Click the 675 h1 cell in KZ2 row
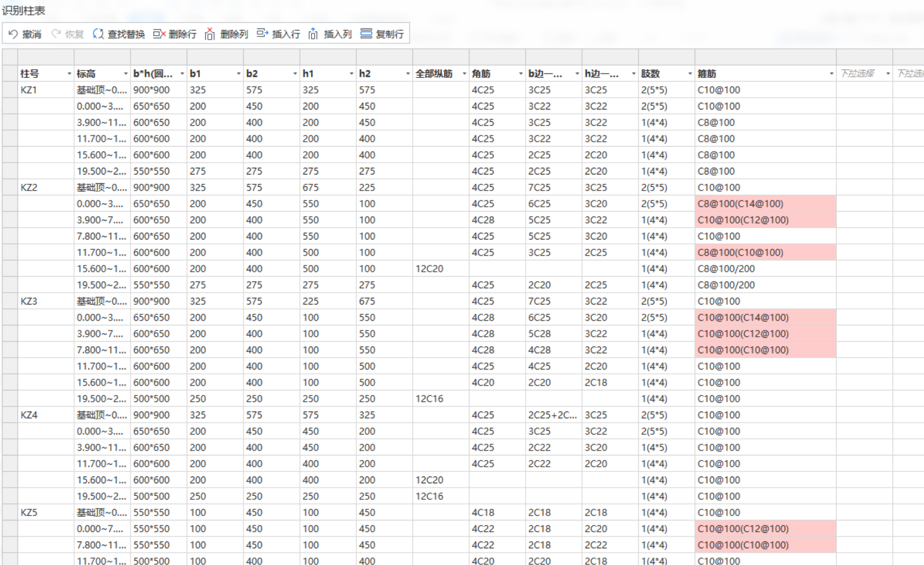 (328, 188)
